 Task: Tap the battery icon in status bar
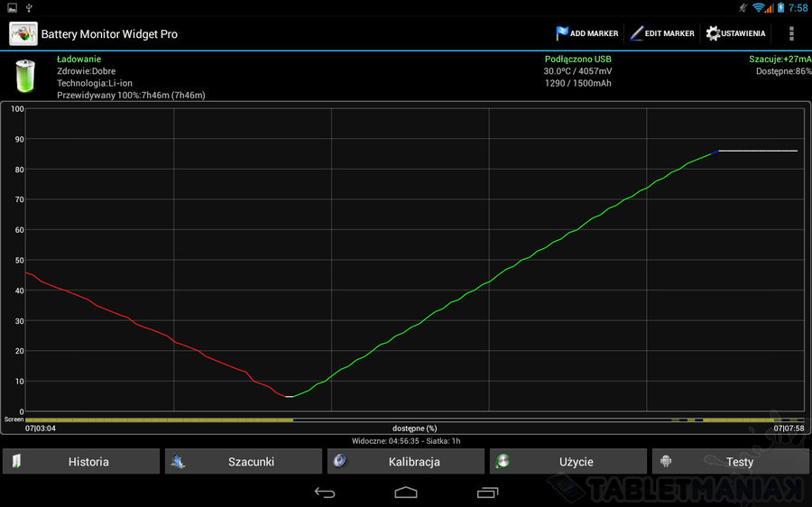[x=780, y=8]
